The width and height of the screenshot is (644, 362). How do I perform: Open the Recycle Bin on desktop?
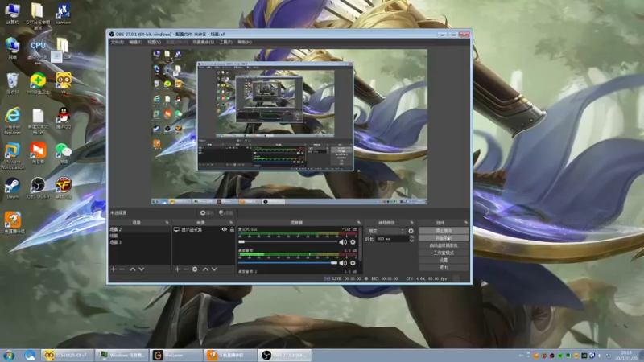[x=12, y=84]
